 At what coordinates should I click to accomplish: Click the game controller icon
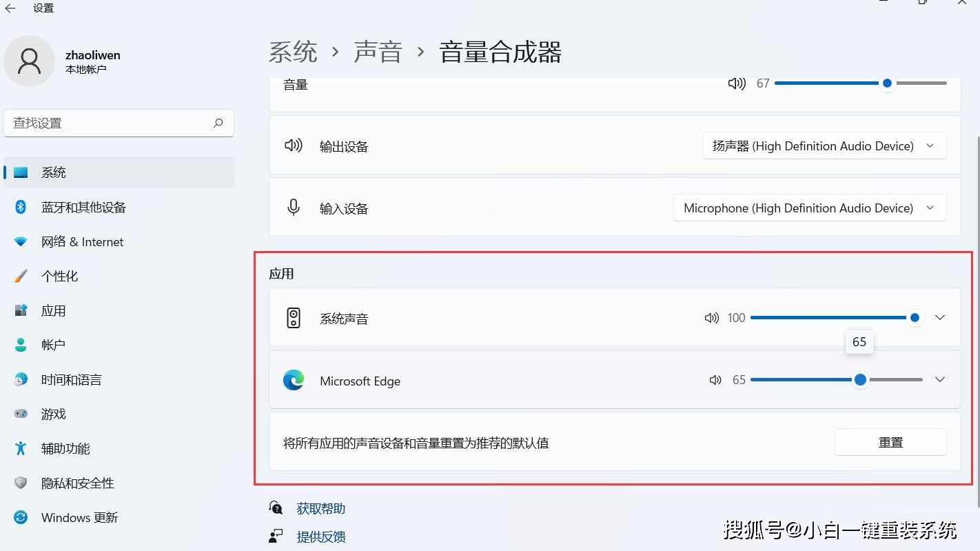tap(21, 414)
